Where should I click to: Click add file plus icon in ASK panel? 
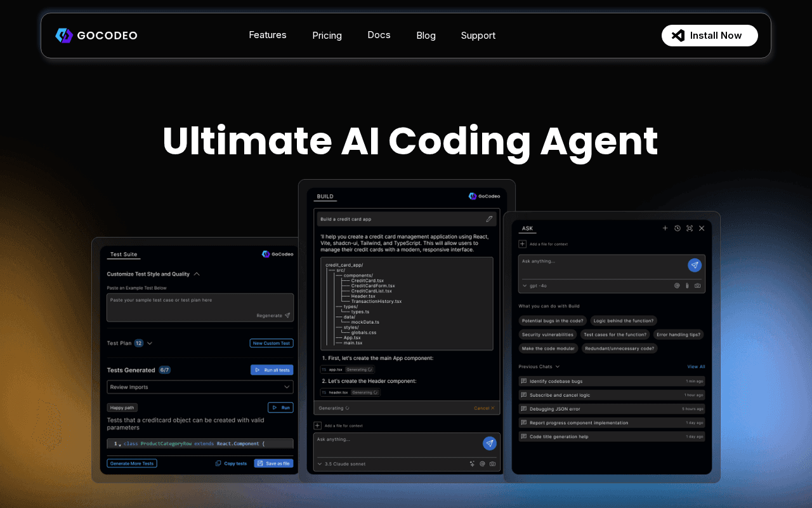point(523,244)
